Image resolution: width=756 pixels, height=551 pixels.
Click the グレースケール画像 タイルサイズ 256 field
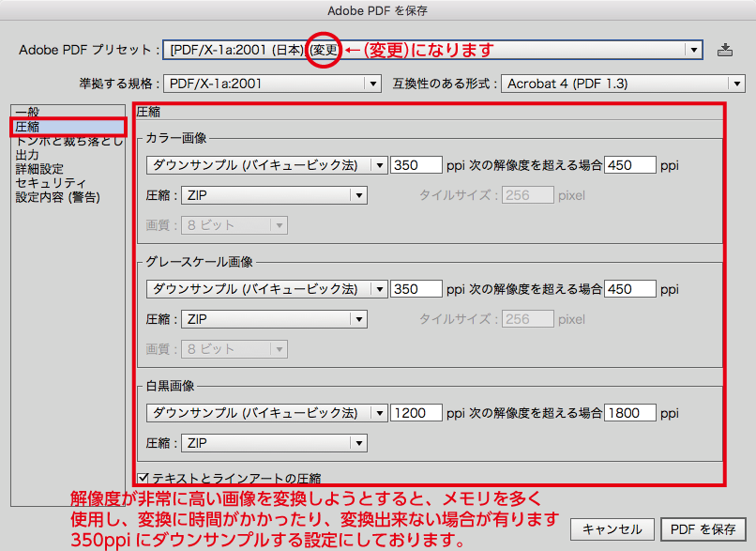pyautogui.click(x=527, y=319)
